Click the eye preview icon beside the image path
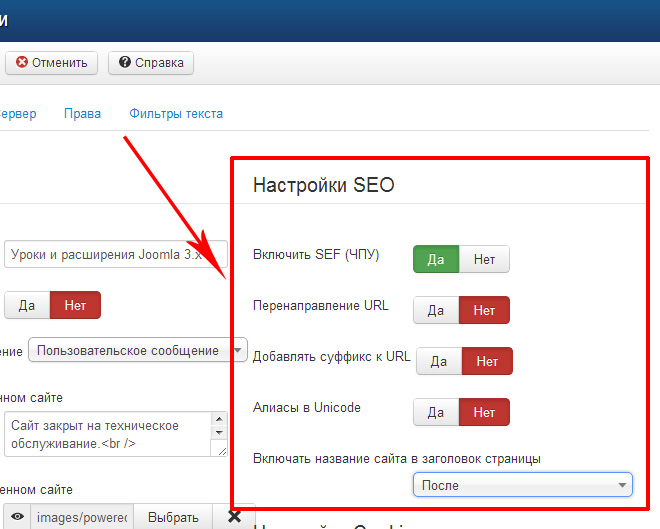This screenshot has height=529, width=660. [17, 517]
